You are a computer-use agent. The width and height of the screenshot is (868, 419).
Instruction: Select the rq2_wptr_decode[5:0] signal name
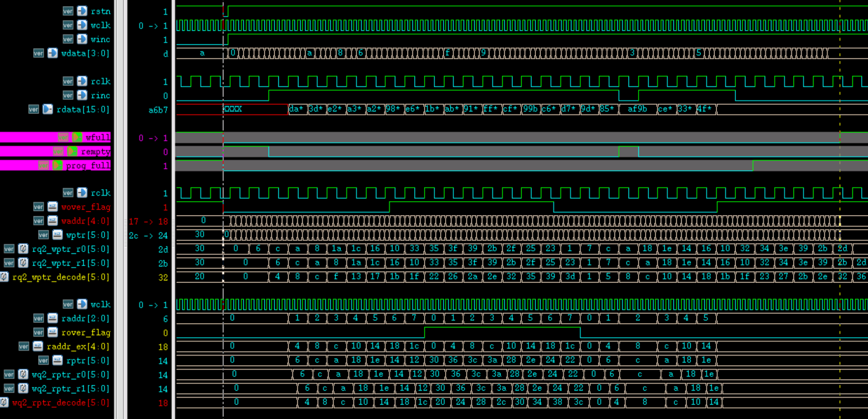click(61, 277)
